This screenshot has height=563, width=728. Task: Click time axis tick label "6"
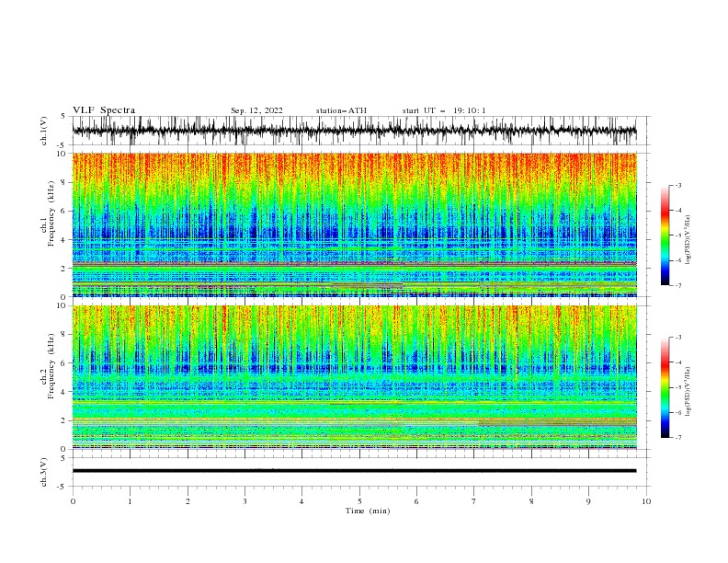click(x=416, y=501)
